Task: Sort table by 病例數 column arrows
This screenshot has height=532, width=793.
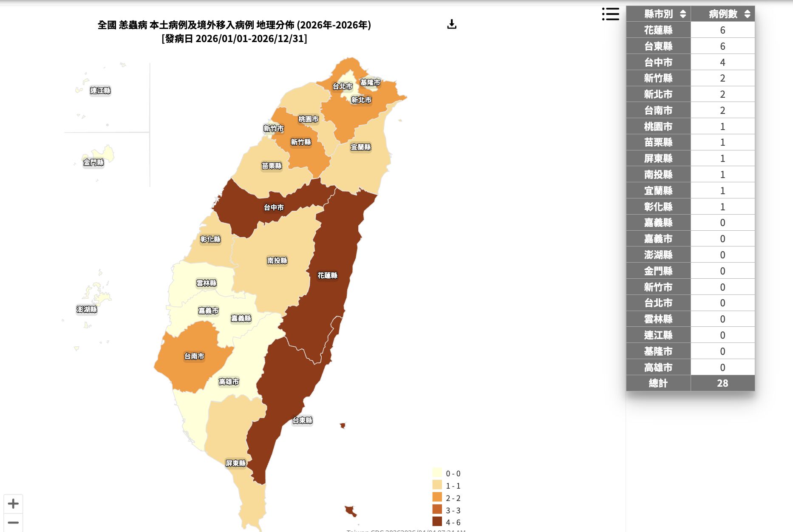Action: pyautogui.click(x=747, y=14)
